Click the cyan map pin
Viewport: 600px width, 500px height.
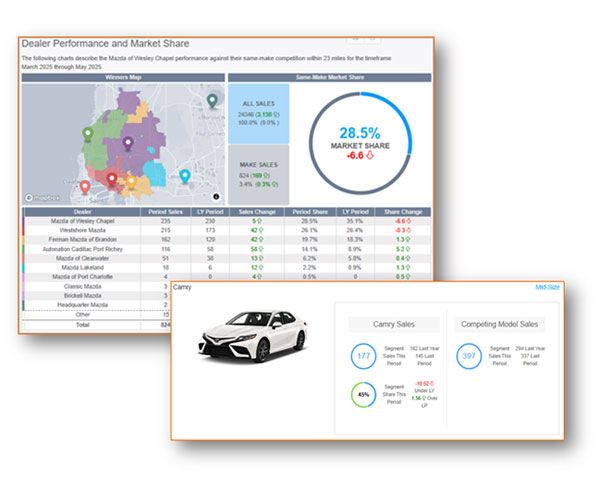click(x=185, y=176)
